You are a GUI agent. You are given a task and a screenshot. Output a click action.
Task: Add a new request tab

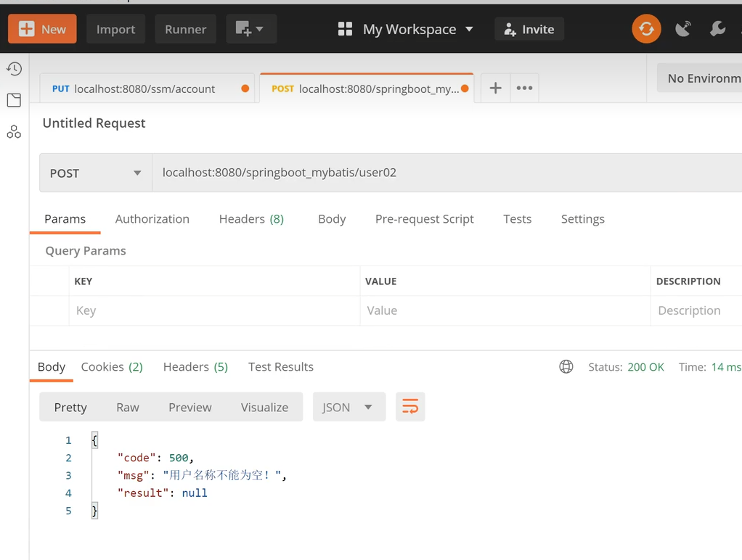(495, 88)
